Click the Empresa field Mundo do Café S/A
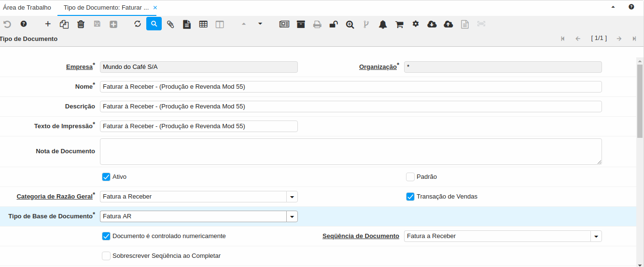 pos(199,67)
